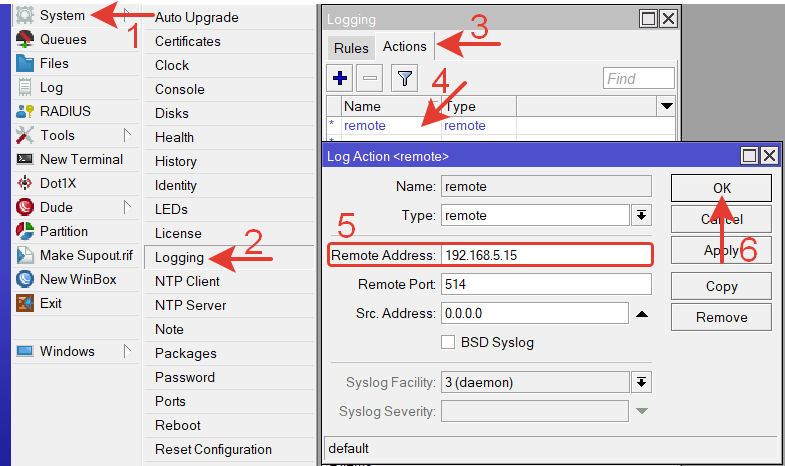Click the Name field in Log Action

coord(547,186)
